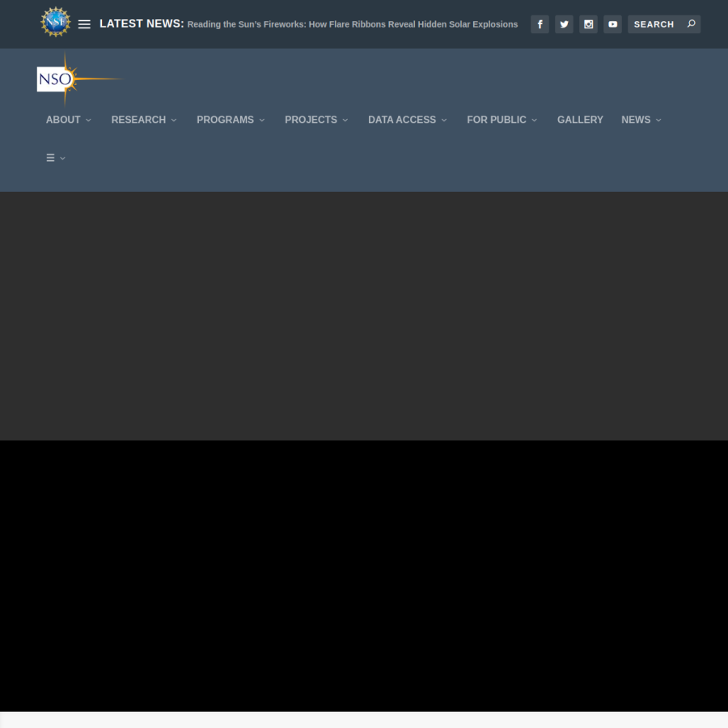Open the Twitter social link
The width and height of the screenshot is (728, 728).
tap(564, 24)
